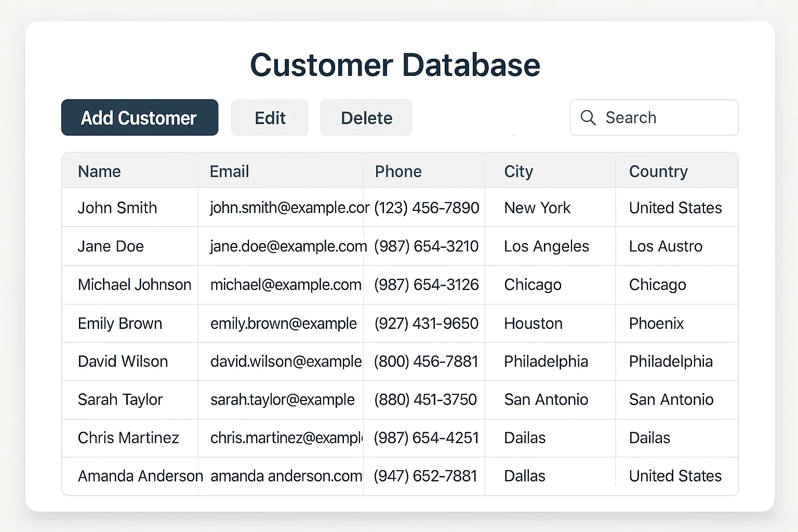Image resolution: width=798 pixels, height=532 pixels.
Task: Click phone number (800) 456-7881
Action: (426, 362)
